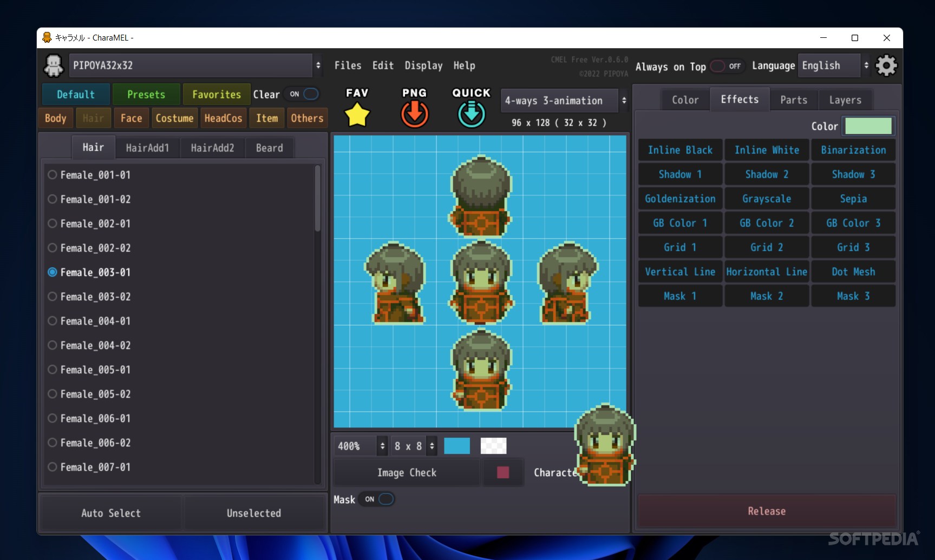Click the blue background color swatch
The height and width of the screenshot is (560, 935).
point(457,446)
